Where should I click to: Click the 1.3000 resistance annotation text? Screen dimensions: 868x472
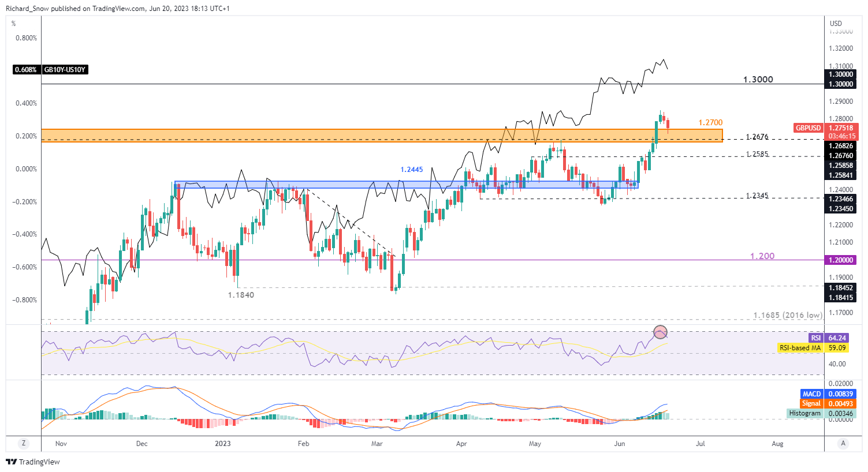(x=758, y=80)
